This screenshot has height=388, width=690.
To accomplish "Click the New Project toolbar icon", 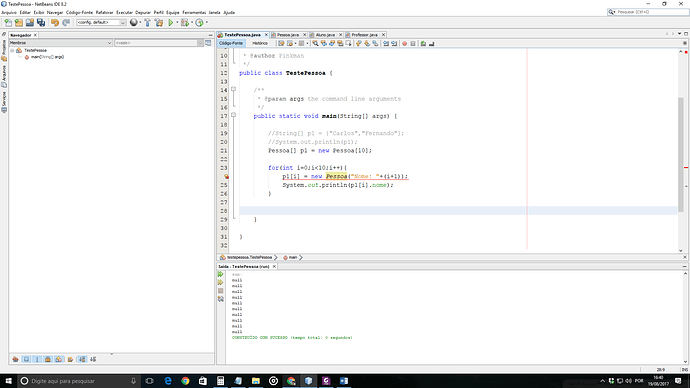I will coord(18,22).
